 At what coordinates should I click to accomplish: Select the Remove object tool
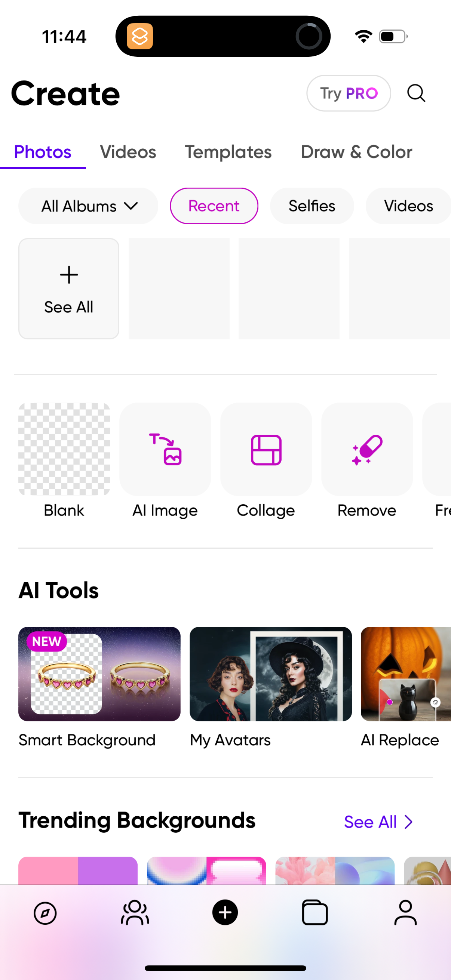point(367,450)
